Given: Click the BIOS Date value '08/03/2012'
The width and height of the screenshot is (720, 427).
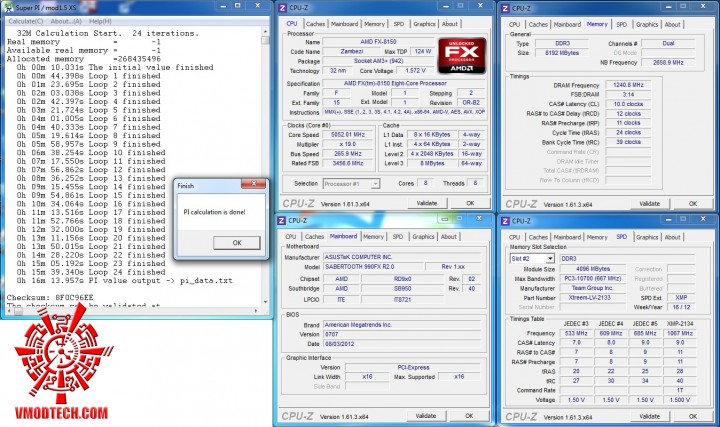Looking at the screenshot, I should click(x=402, y=344).
